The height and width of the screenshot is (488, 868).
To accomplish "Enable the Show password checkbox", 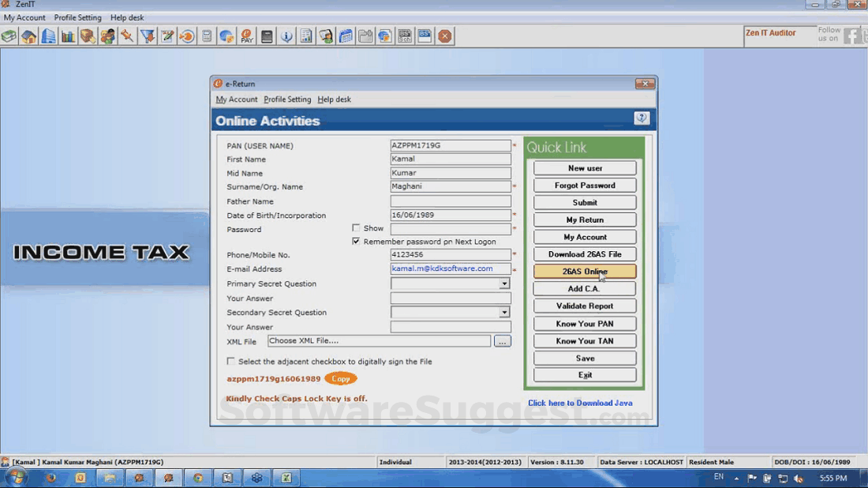I will (x=356, y=228).
